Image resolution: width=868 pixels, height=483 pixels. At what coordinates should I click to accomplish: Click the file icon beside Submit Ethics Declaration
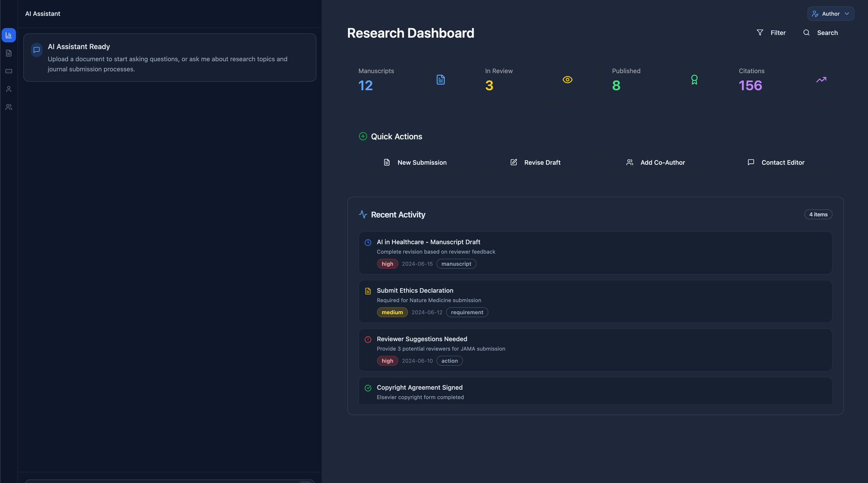[368, 291]
